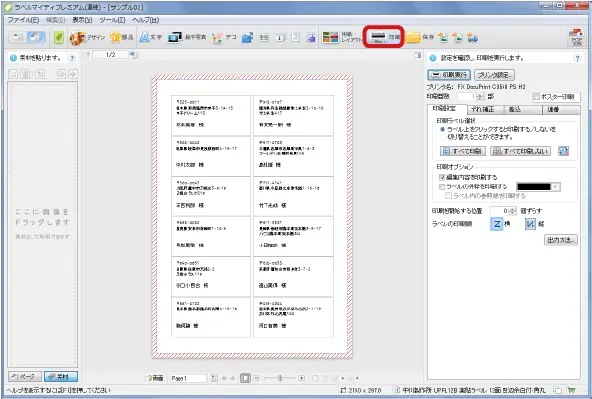The height and width of the screenshot is (399, 592).
Task: Click the shopping cart status bar icon
Action: click(572, 390)
